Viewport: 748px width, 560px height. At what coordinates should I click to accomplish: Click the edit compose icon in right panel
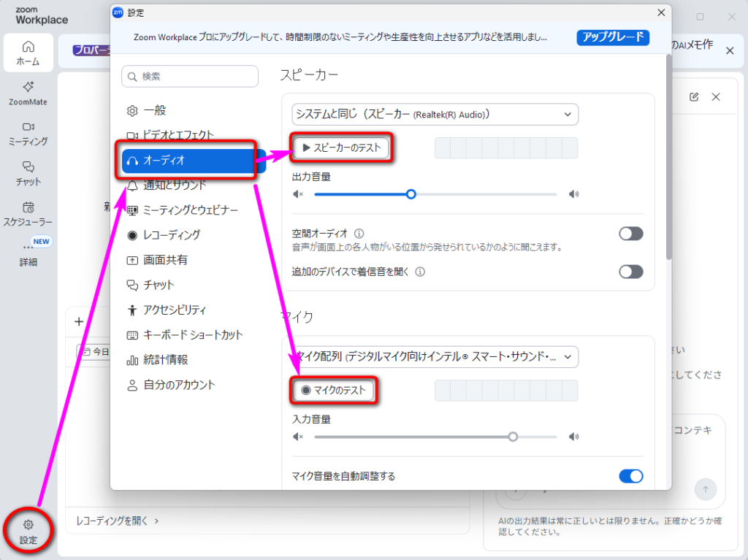pos(694,97)
